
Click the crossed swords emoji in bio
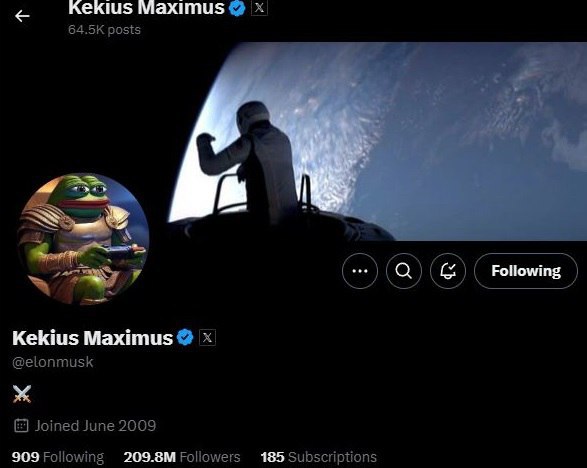click(x=22, y=394)
